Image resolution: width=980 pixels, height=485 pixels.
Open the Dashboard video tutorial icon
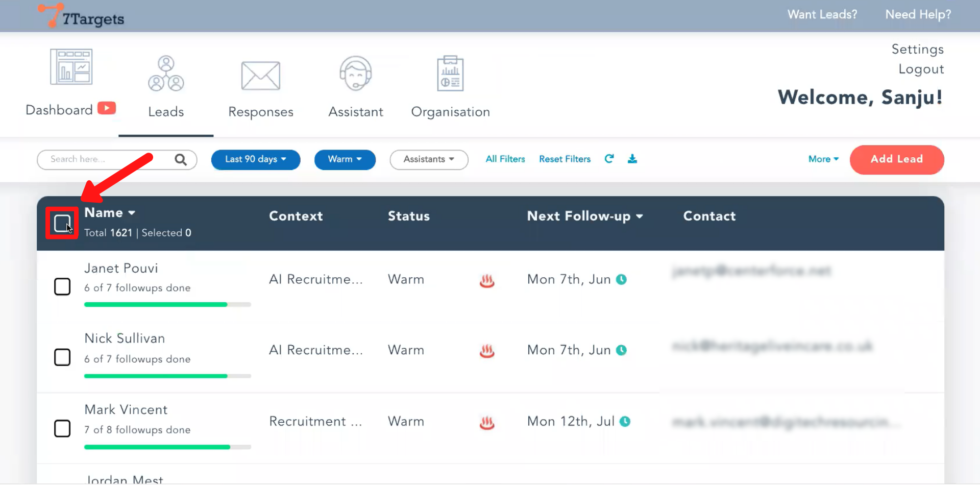click(x=107, y=108)
